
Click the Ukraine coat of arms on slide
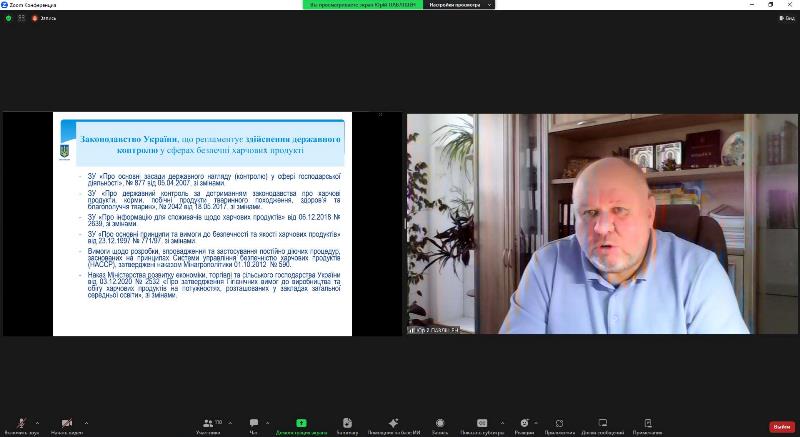coord(65,151)
